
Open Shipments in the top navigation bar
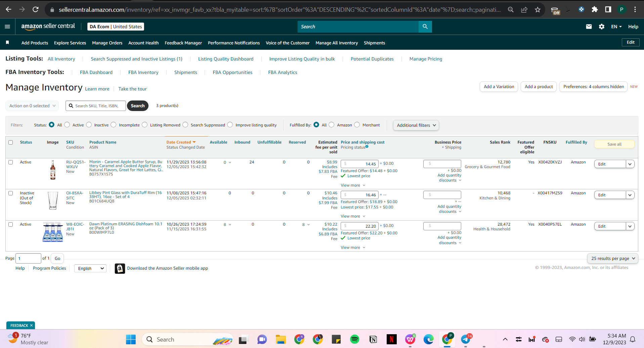click(x=374, y=43)
